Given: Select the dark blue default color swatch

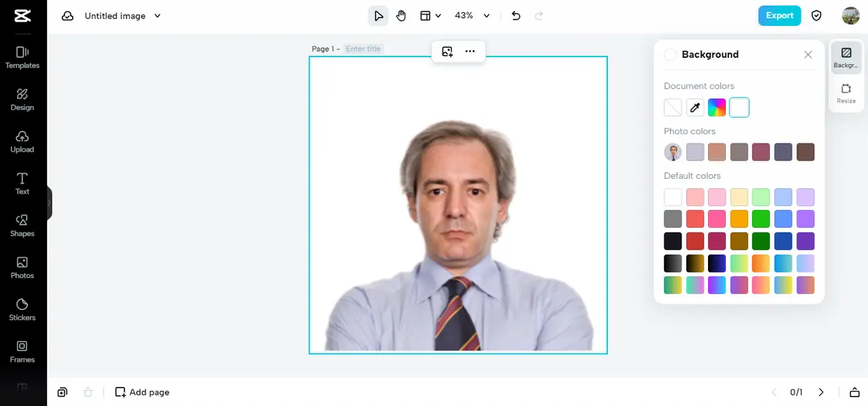Looking at the screenshot, I should point(784,241).
